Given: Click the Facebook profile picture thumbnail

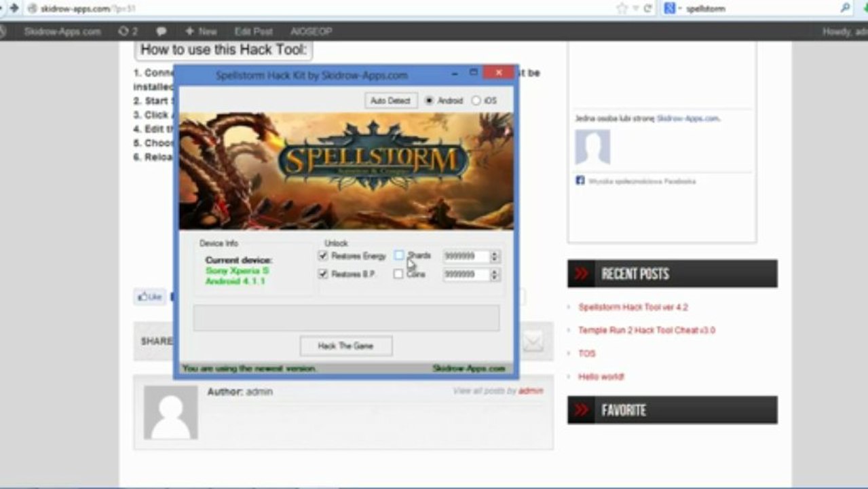Looking at the screenshot, I should click(x=592, y=147).
